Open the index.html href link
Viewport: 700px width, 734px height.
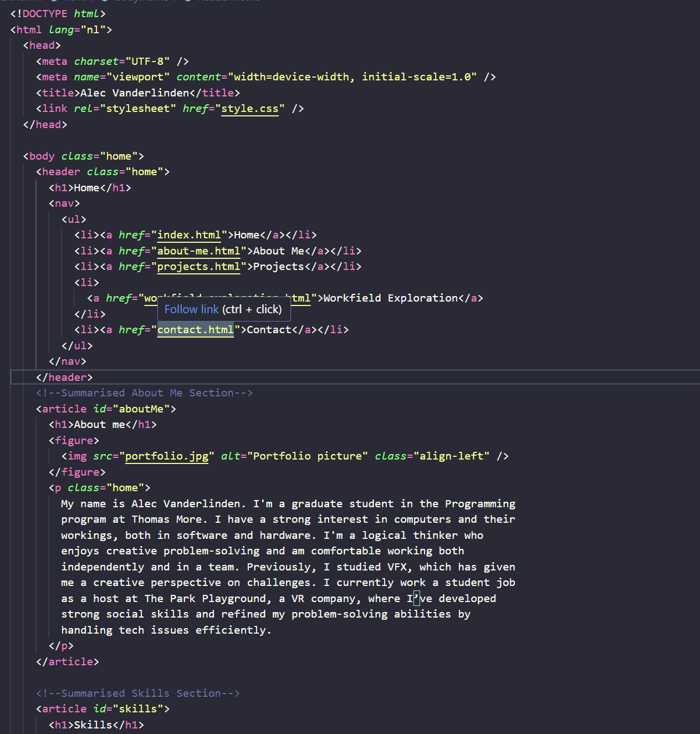pyautogui.click(x=189, y=235)
